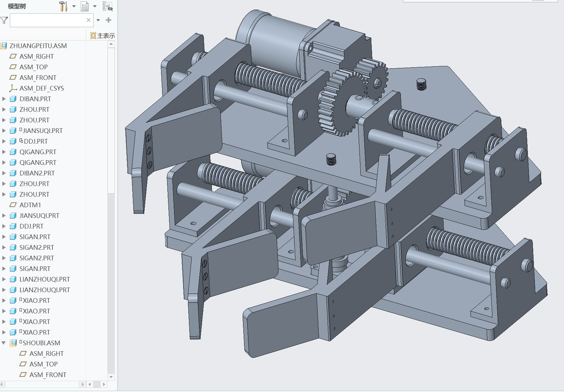Select the DIBAN2.PRT part icon
Viewport: 564px width, 392px height.
click(x=13, y=173)
